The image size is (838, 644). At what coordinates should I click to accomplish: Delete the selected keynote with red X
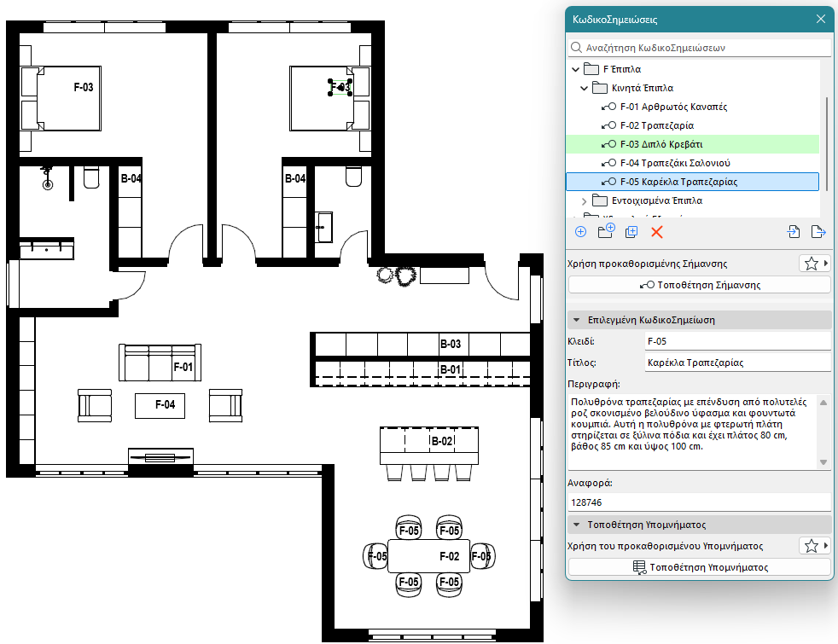pos(657,232)
